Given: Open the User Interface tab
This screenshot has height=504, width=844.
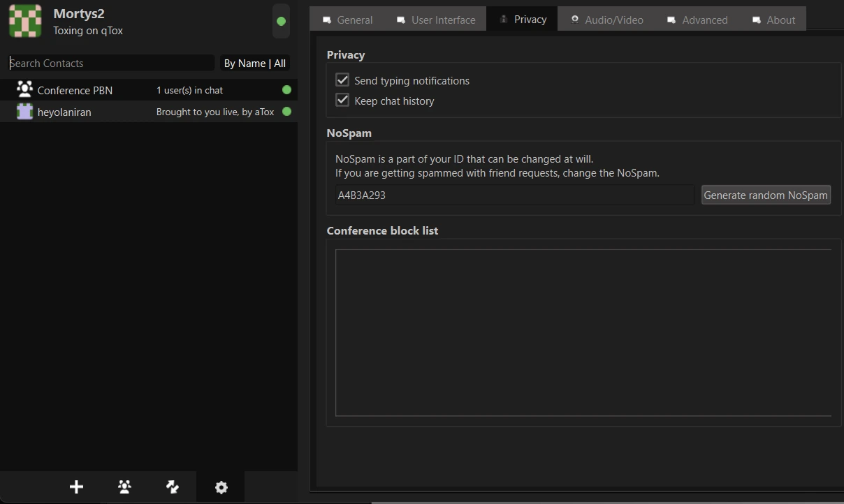Looking at the screenshot, I should tap(436, 20).
